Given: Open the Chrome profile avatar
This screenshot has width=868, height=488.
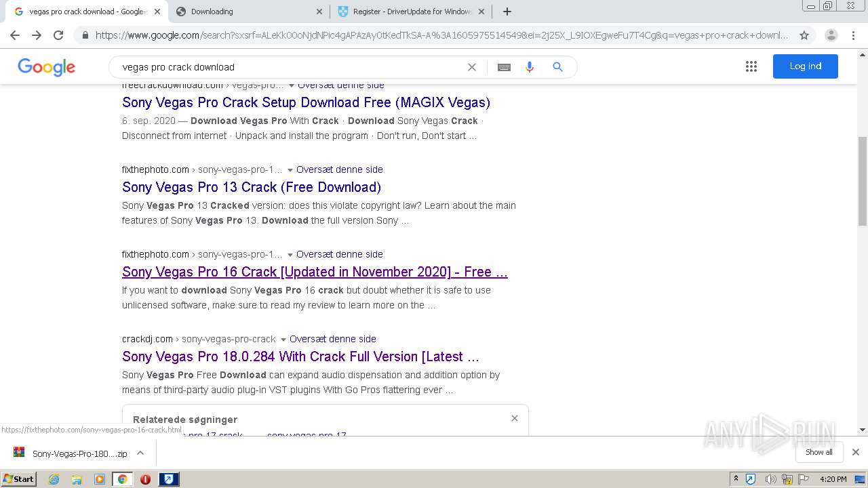Looking at the screenshot, I should click(831, 35).
